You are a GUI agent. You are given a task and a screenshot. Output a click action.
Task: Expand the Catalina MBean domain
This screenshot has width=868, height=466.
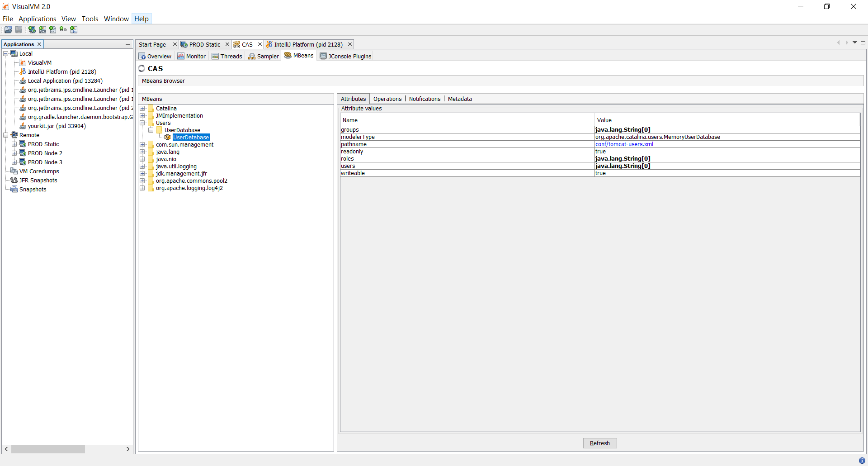(x=142, y=109)
